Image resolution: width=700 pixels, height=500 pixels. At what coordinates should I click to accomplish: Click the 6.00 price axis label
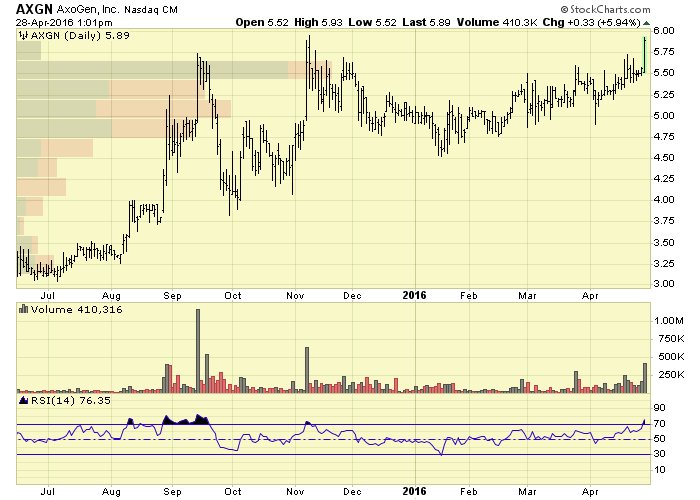664,30
